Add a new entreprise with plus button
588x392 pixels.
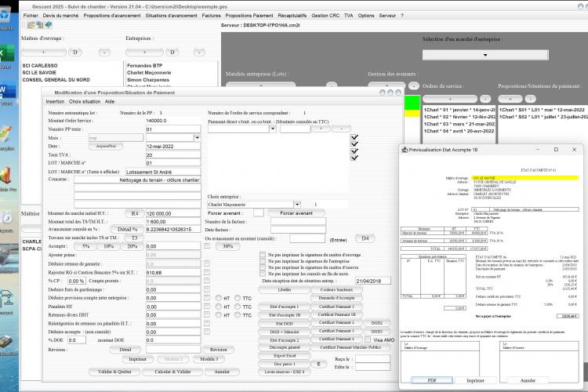pos(144,53)
